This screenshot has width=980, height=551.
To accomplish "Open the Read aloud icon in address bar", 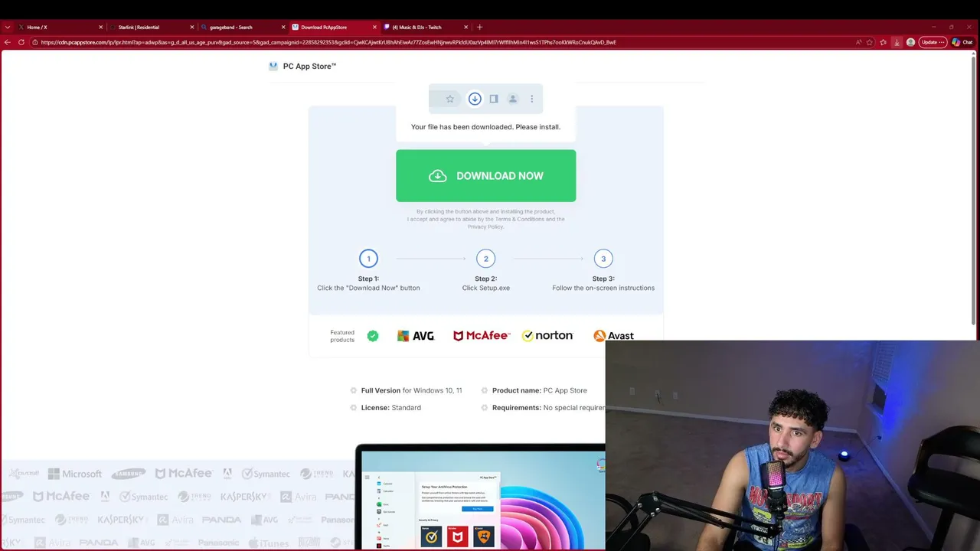I will pos(858,42).
